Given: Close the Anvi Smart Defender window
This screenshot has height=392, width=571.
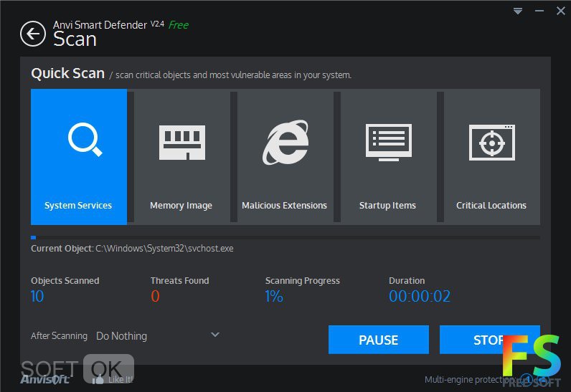Looking at the screenshot, I should click(x=561, y=11).
